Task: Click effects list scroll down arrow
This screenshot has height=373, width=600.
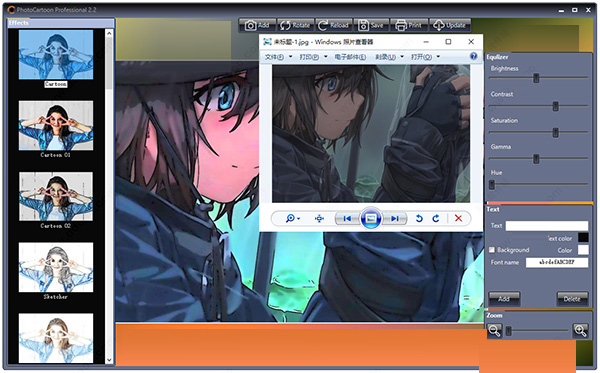Action: (x=109, y=360)
